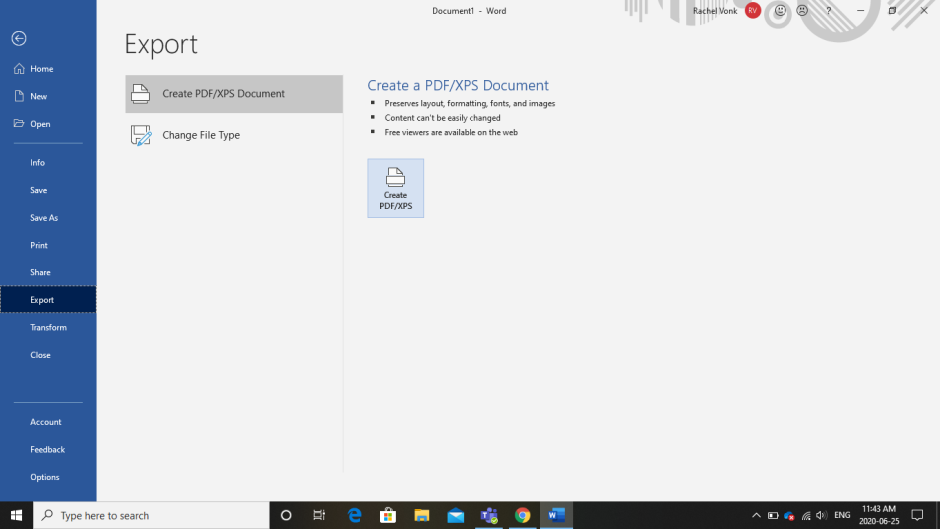Select Change File Type option
The height and width of the screenshot is (529, 940).
tap(234, 135)
